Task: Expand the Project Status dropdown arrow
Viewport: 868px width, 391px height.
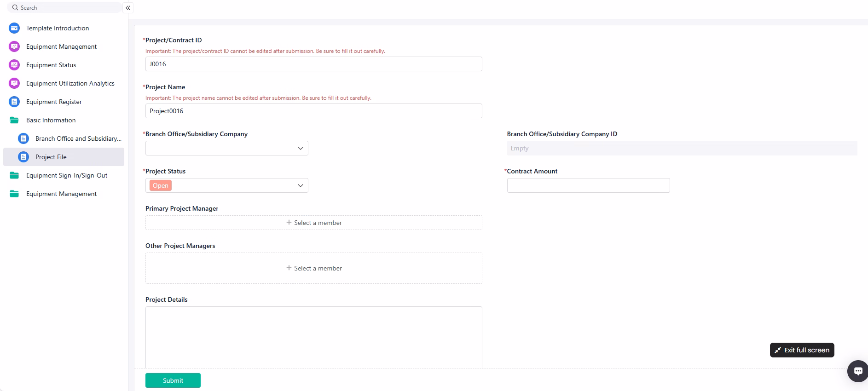Action: 300,185
